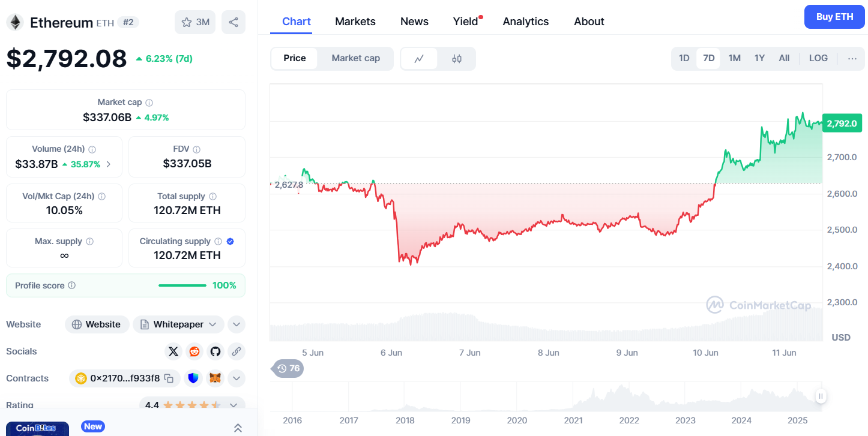Switch to the Analytics tab
This screenshot has height=436, width=868.
526,22
